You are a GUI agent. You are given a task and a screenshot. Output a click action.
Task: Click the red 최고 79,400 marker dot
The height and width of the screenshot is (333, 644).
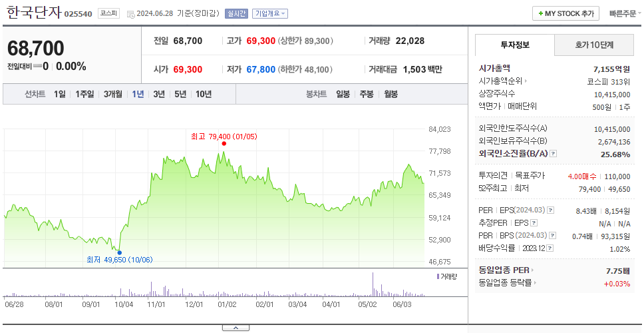tap(224, 143)
